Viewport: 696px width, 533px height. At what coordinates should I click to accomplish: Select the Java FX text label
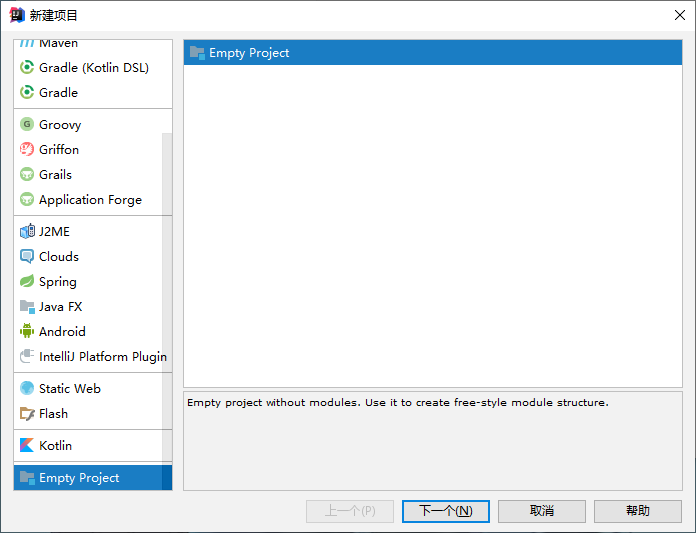60,307
